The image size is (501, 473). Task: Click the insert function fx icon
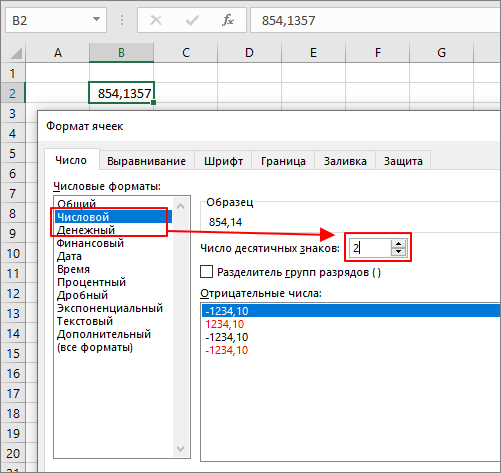228,20
